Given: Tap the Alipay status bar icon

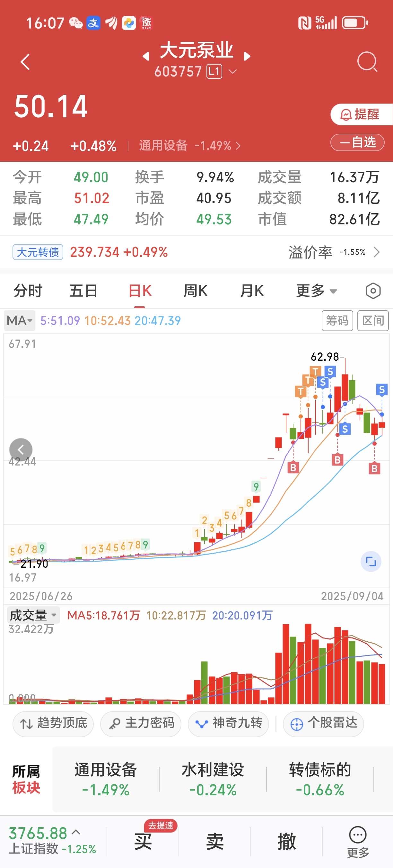Looking at the screenshot, I should (93, 23).
